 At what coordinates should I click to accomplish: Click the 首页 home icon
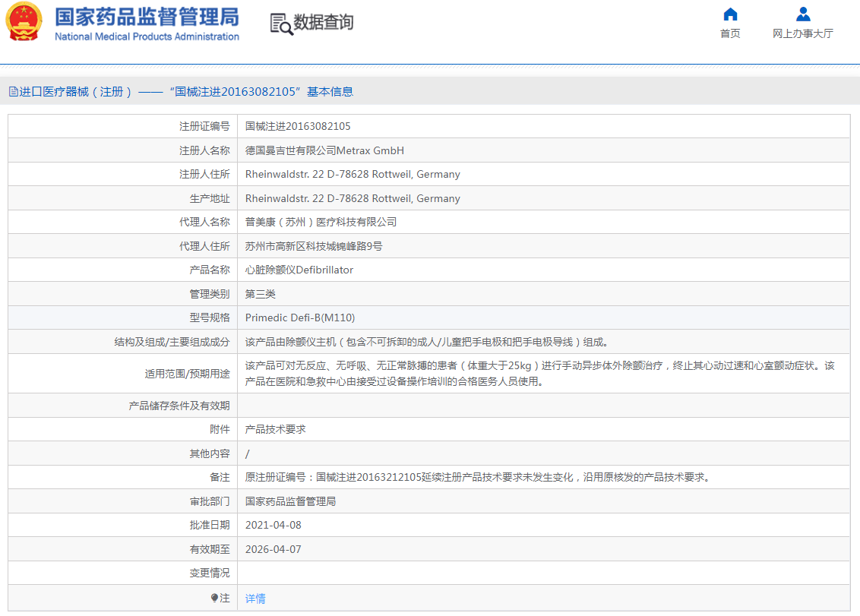pyautogui.click(x=729, y=13)
